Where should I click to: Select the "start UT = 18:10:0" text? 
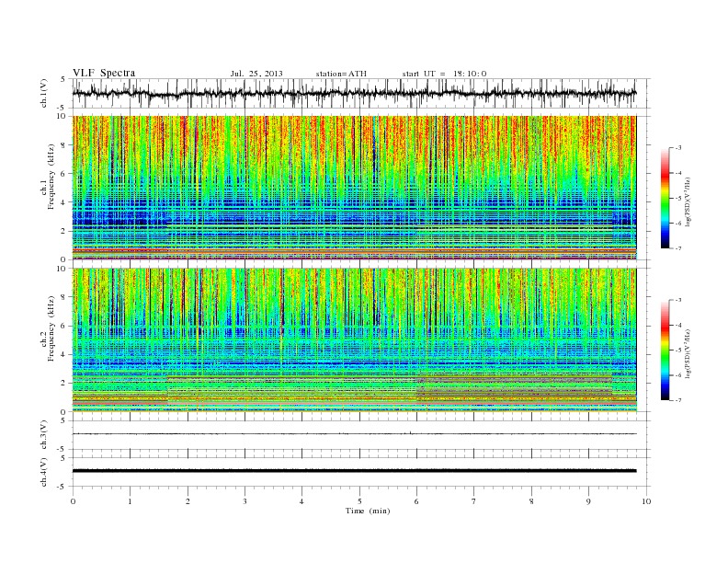(x=444, y=74)
